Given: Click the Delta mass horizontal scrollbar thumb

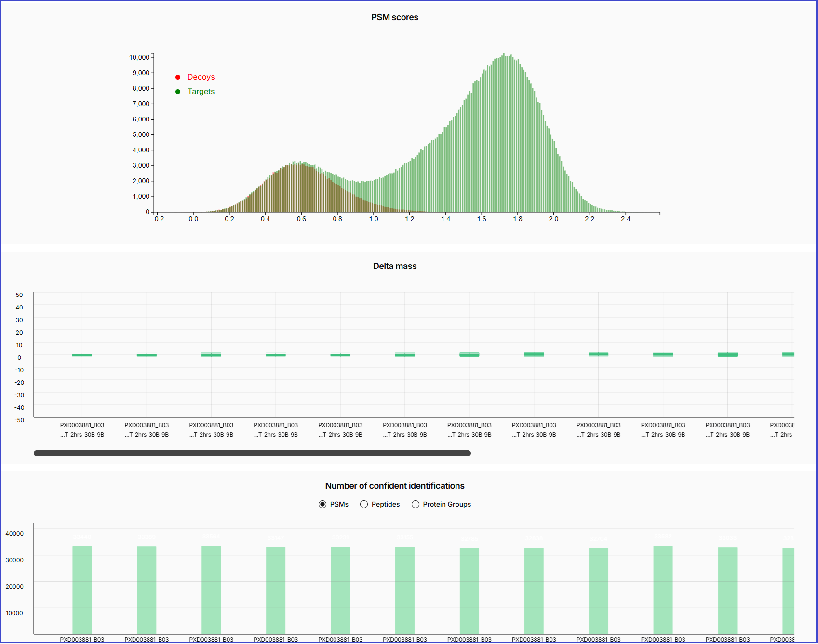Looking at the screenshot, I should (x=252, y=454).
